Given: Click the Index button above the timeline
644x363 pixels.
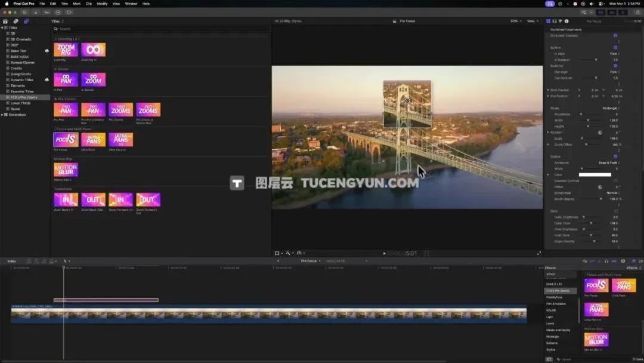Looking at the screenshot, I should pos(12,261).
